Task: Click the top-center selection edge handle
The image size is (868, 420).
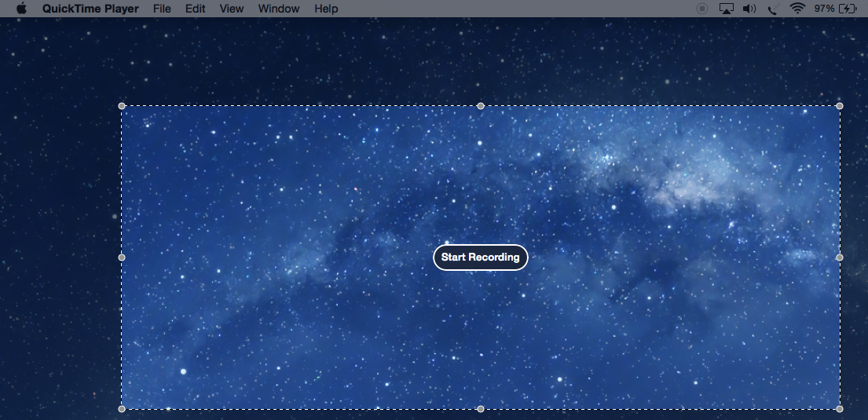Action: pyautogui.click(x=481, y=106)
